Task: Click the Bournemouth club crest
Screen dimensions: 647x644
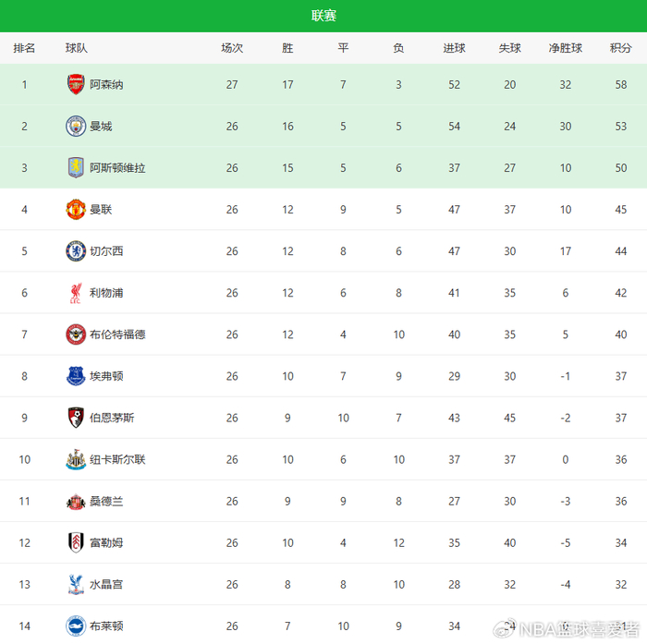Action: 75,418
